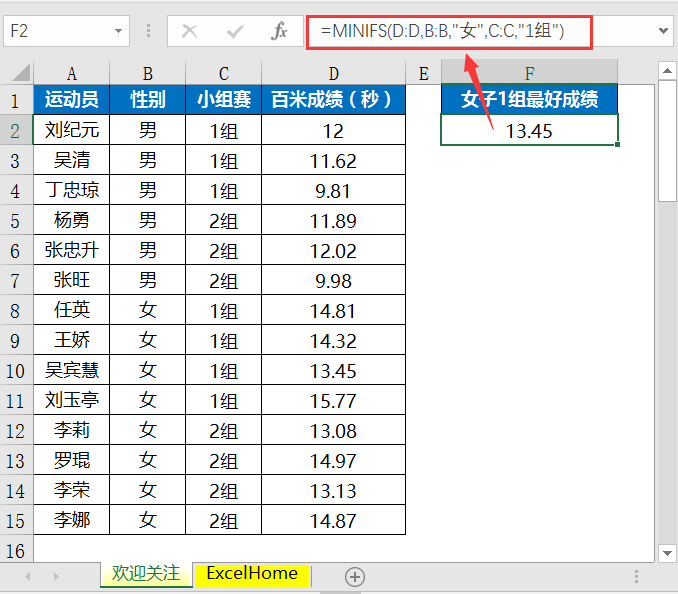Click header cell 百米成绩（秒）
678x594 pixels.
click(x=333, y=100)
